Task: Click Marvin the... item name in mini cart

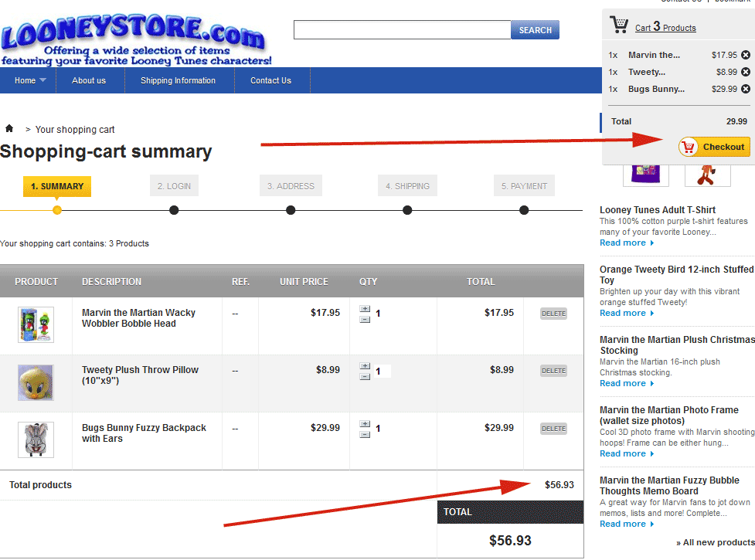Action: click(x=654, y=55)
